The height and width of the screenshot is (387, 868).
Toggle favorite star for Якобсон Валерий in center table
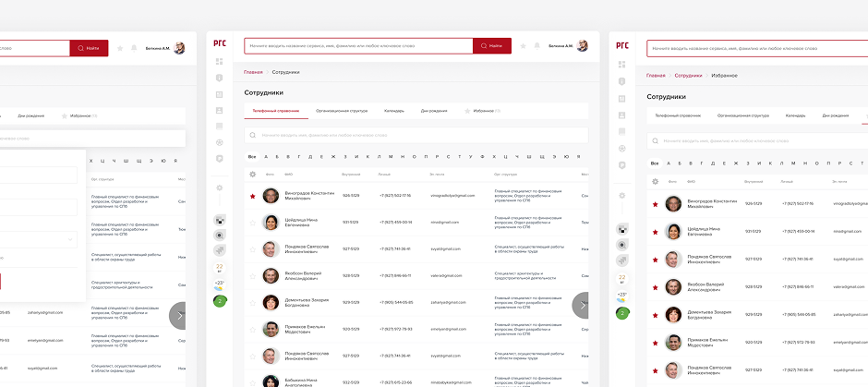(252, 275)
